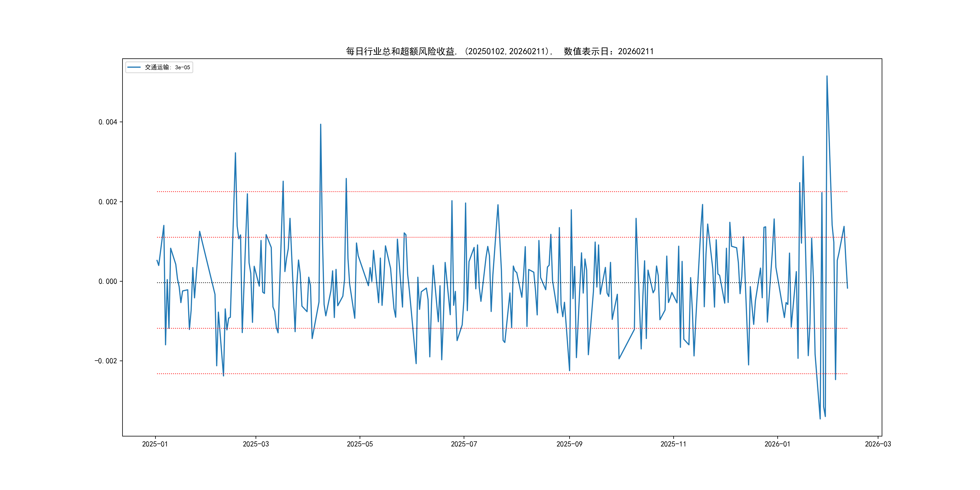Viewport: 980px width, 490px height.
Task: Click the 2026-01 x-axis date label
Action: click(777, 444)
